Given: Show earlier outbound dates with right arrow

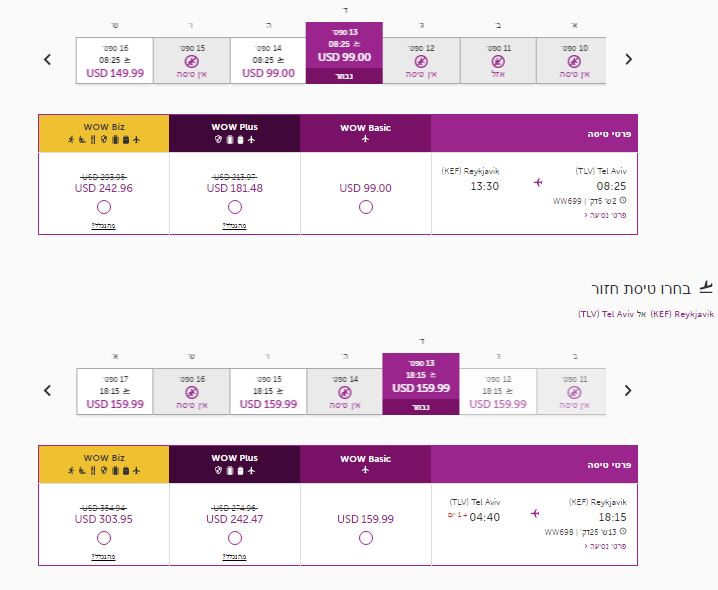Looking at the screenshot, I should pos(628,60).
